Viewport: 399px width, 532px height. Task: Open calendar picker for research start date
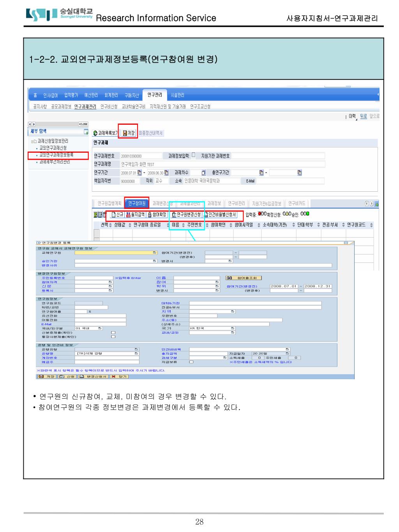139,173
